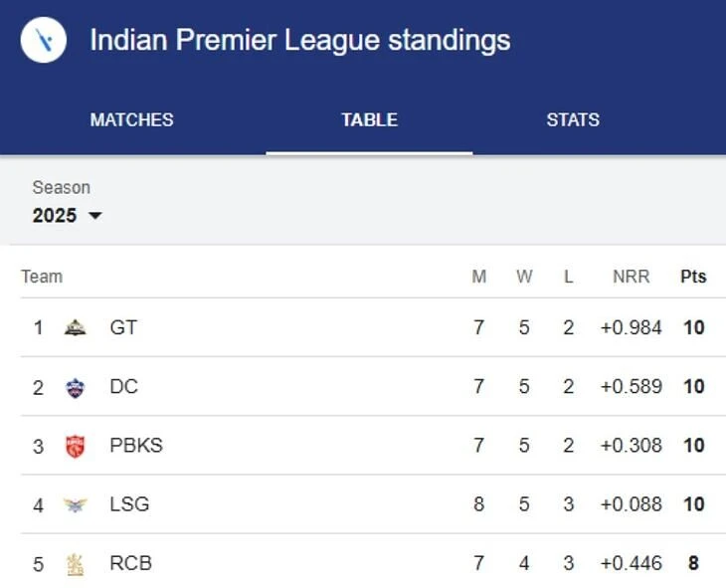Select the PBKS team name
The width and height of the screenshot is (726, 588).
[x=136, y=446]
